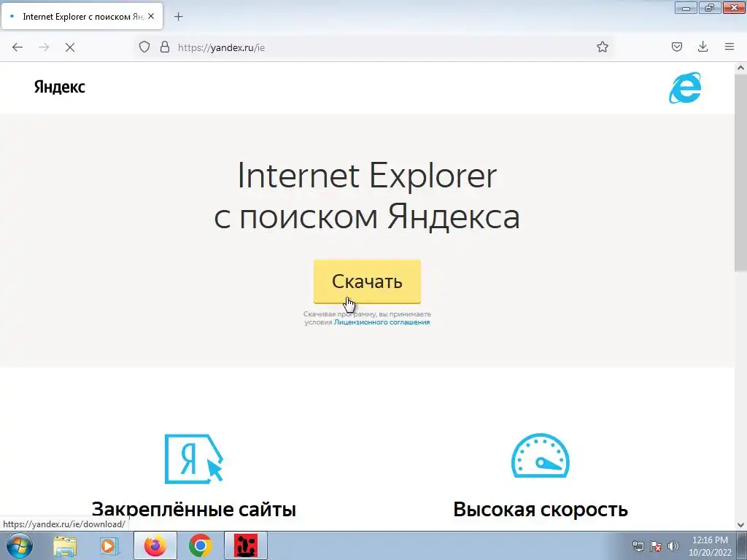
Task: Open the Лицензионного соглашения link
Action: 382,322
